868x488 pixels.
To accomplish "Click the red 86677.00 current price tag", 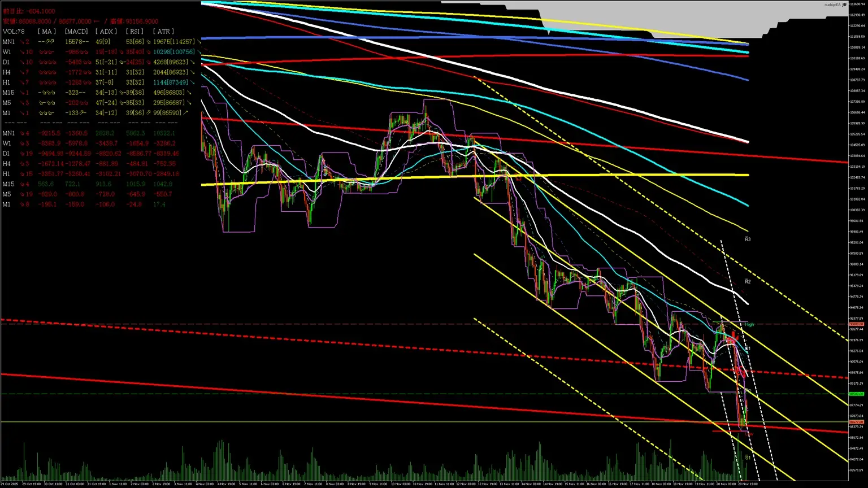I will (x=857, y=422).
